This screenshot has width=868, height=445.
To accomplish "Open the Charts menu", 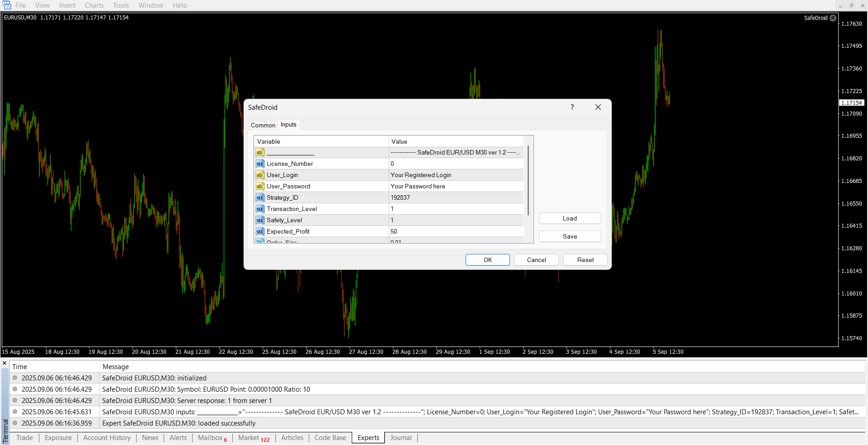I will pyautogui.click(x=94, y=5).
